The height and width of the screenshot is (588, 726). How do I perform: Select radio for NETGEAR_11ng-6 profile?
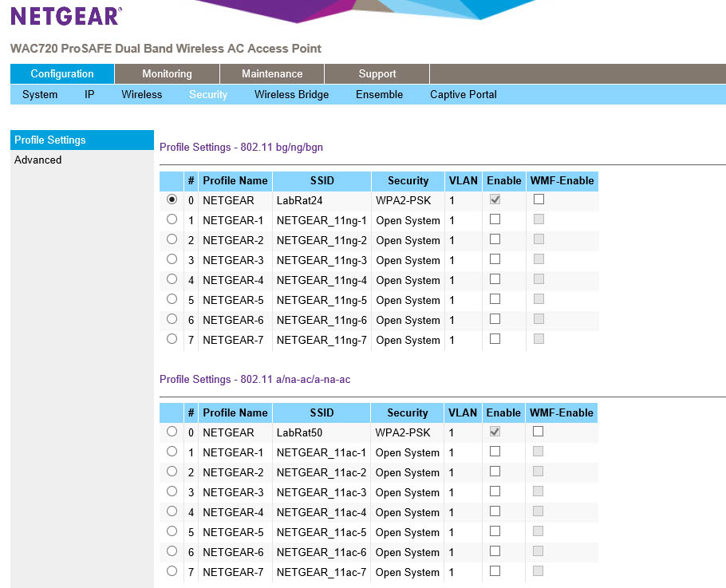[172, 318]
